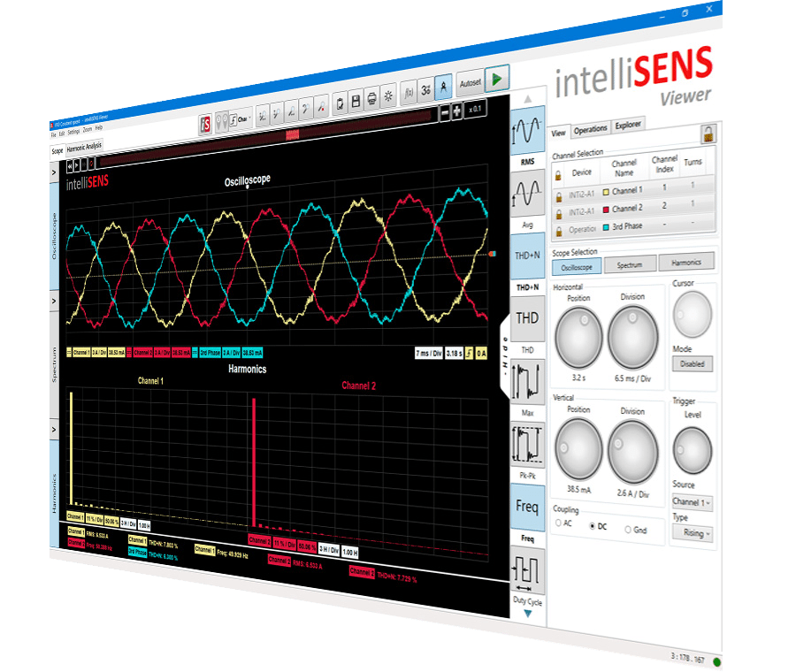This screenshot has height=672, width=796.
Task: Click Channel 2 red color swatch
Action: tap(606, 210)
